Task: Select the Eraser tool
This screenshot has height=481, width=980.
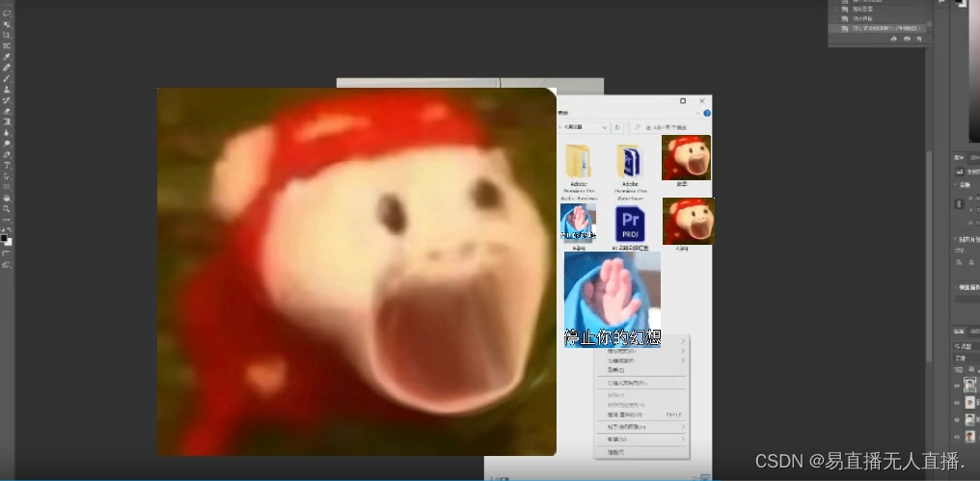Action: pyautogui.click(x=7, y=111)
